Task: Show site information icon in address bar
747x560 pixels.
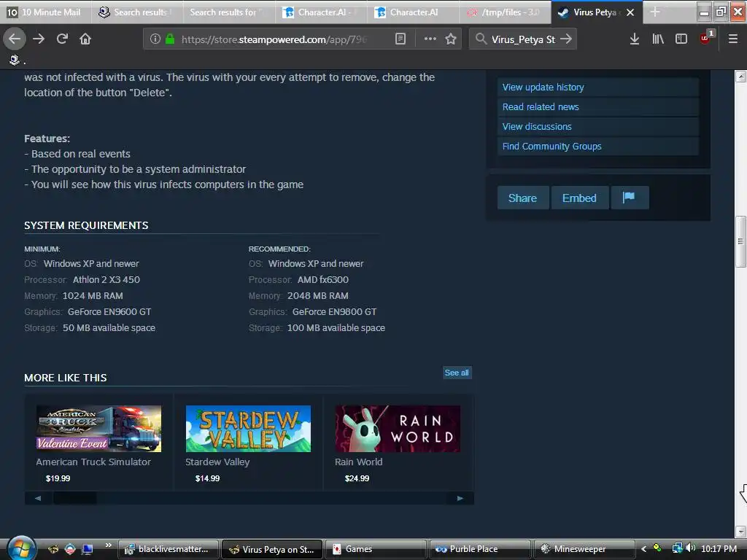Action: coord(155,39)
